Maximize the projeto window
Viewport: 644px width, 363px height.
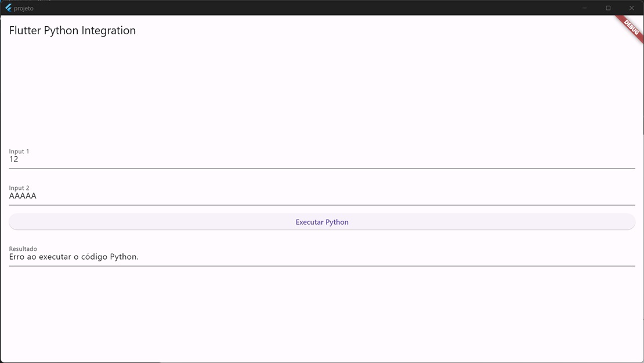[x=608, y=8]
